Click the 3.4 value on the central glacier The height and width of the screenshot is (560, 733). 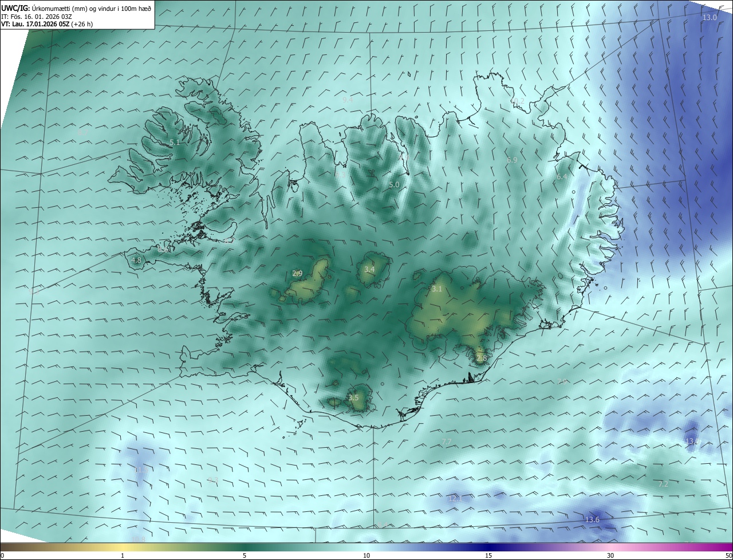click(369, 269)
